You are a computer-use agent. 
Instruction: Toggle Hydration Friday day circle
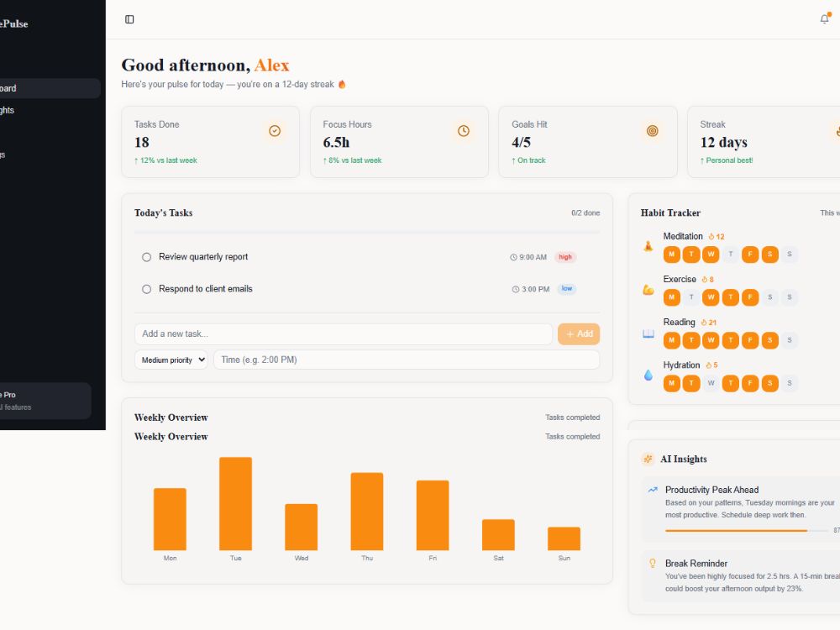(x=750, y=383)
